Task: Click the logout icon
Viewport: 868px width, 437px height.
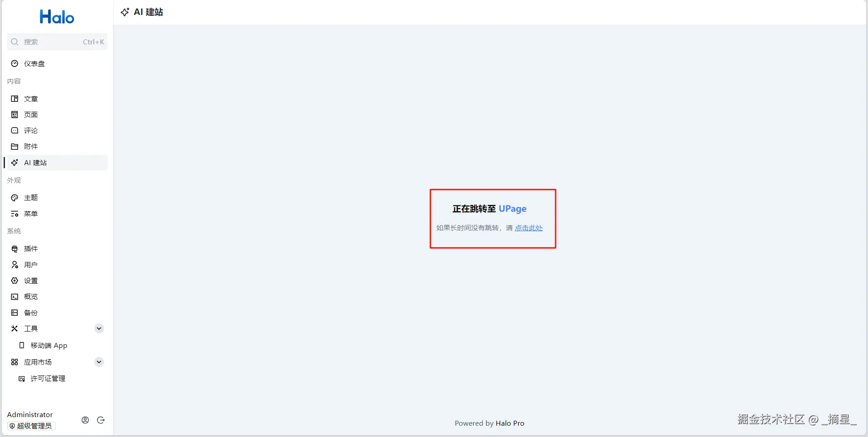Action: click(101, 420)
